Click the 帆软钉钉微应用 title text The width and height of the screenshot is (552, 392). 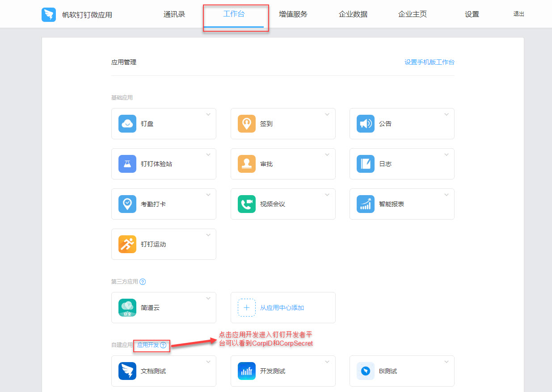pos(87,15)
